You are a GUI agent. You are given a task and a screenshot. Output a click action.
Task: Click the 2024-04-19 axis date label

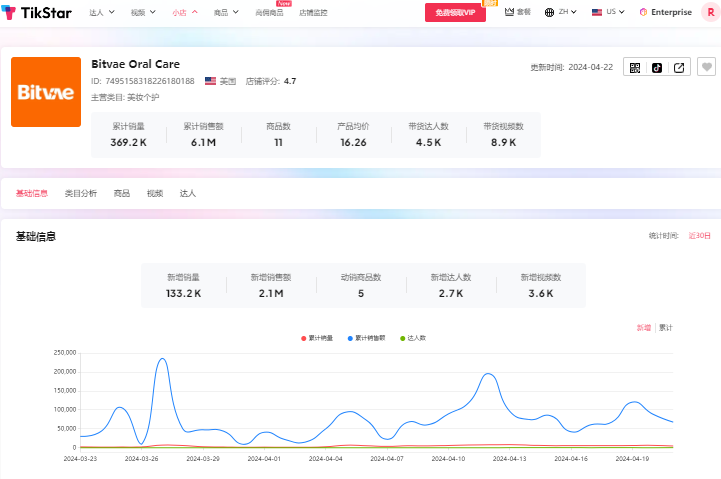[x=632, y=459]
